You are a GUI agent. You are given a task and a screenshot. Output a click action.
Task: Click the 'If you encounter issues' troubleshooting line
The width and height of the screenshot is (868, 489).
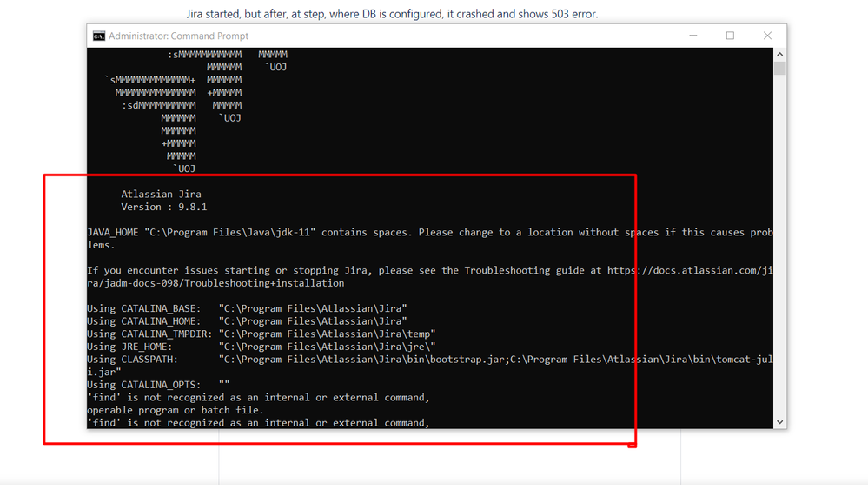(x=429, y=270)
